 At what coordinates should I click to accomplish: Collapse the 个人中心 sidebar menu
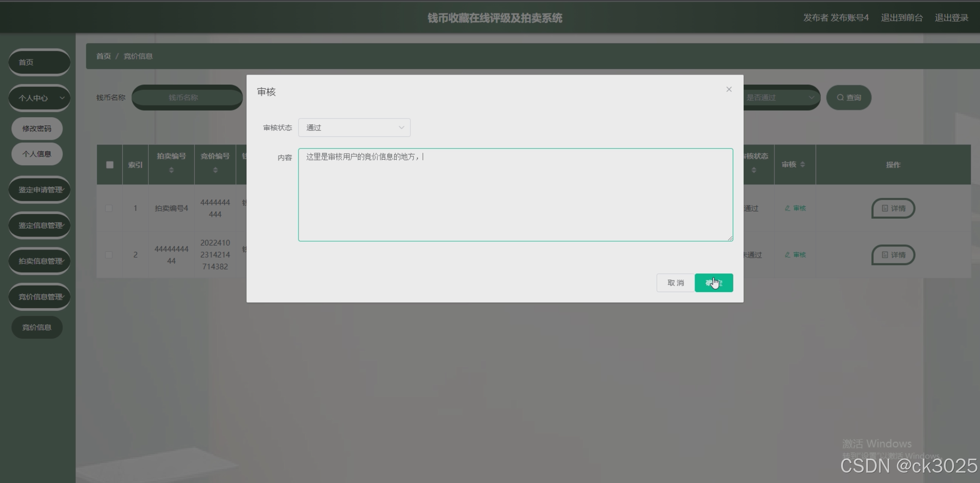(39, 98)
